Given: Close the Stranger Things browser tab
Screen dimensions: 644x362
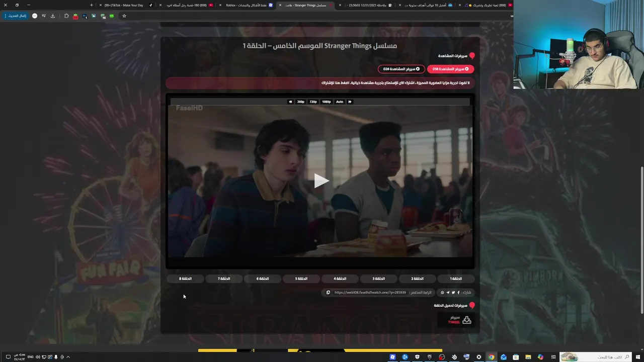Looking at the screenshot, I should point(280,5).
